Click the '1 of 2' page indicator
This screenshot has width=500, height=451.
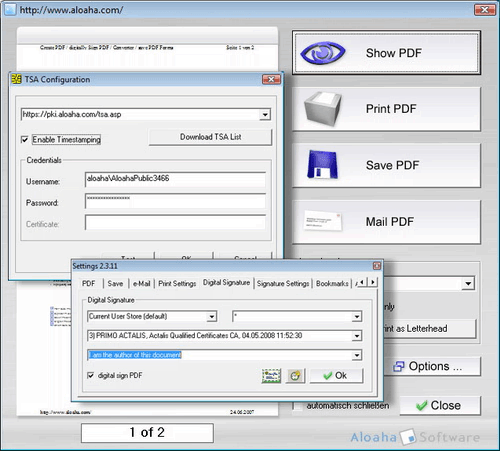point(147,433)
